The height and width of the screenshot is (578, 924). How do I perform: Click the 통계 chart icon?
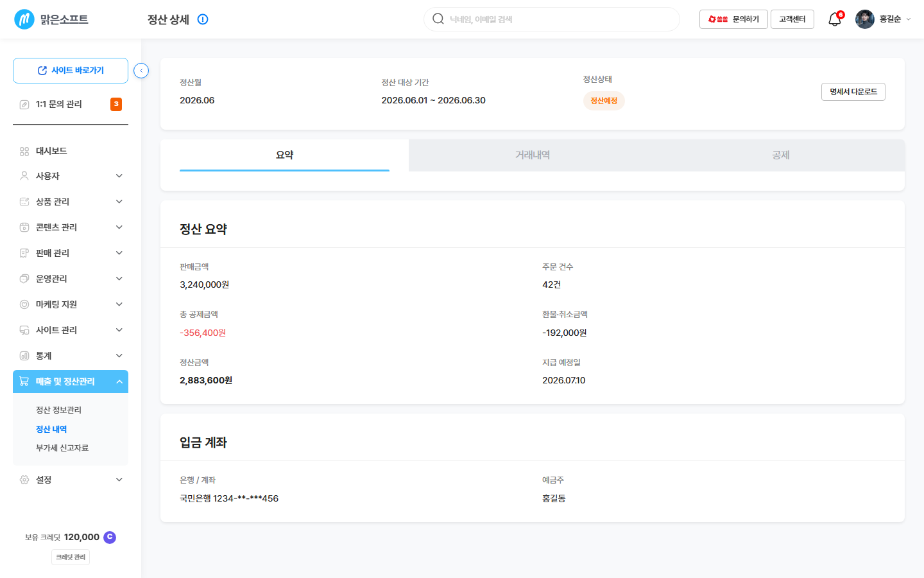tap(24, 356)
